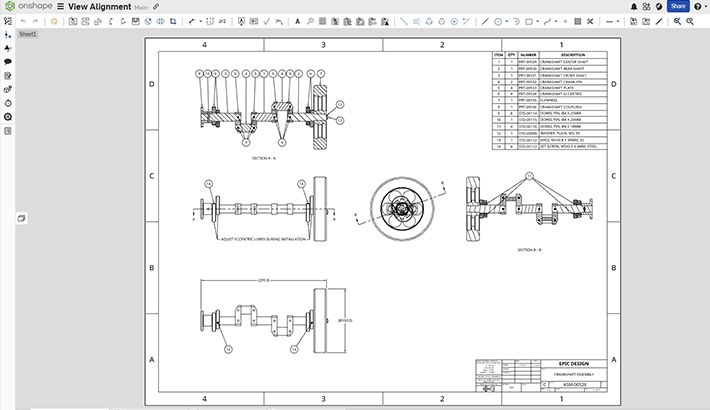The width and height of the screenshot is (710, 410).
Task: Click the SECTION B-B view label
Action: (x=529, y=250)
